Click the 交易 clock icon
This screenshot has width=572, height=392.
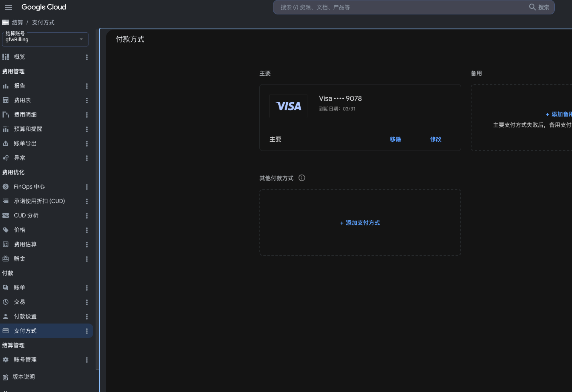click(x=6, y=302)
